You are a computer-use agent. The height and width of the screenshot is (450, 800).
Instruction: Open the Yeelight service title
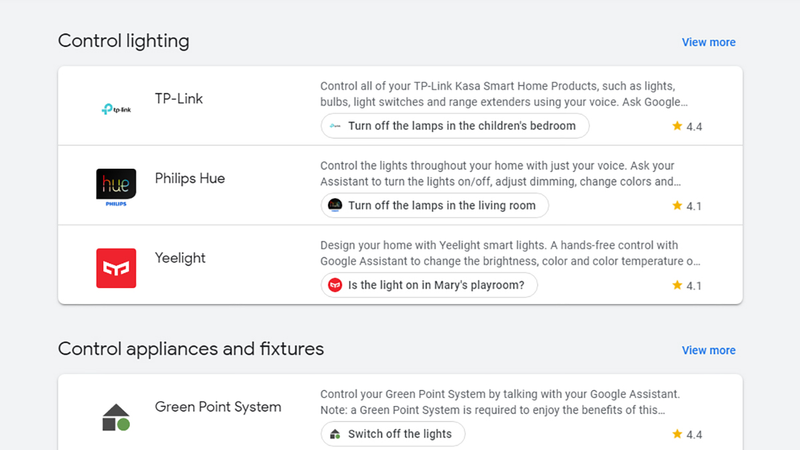(x=180, y=258)
